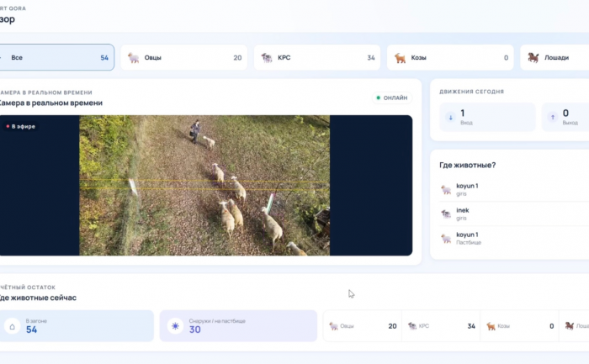Screen dimensions: 589x364
Task: Click cow icon beside inek entry
Action: point(446,214)
